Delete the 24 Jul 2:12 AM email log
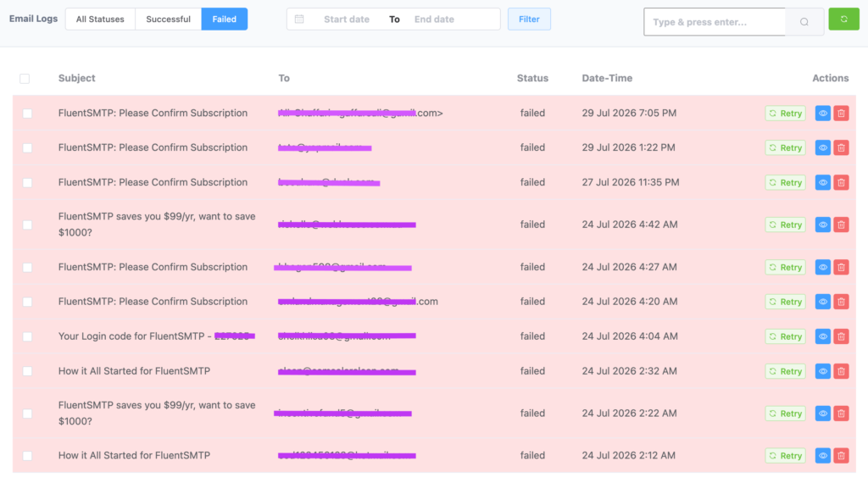868x483 pixels. tap(841, 456)
